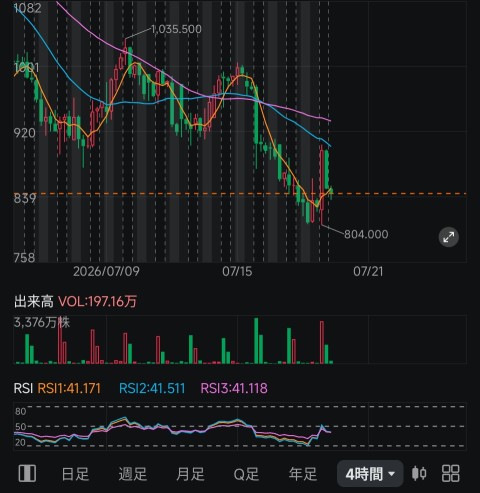The image size is (480, 493).
Task: Tap the 07/15 date axis label
Action: [x=237, y=271]
